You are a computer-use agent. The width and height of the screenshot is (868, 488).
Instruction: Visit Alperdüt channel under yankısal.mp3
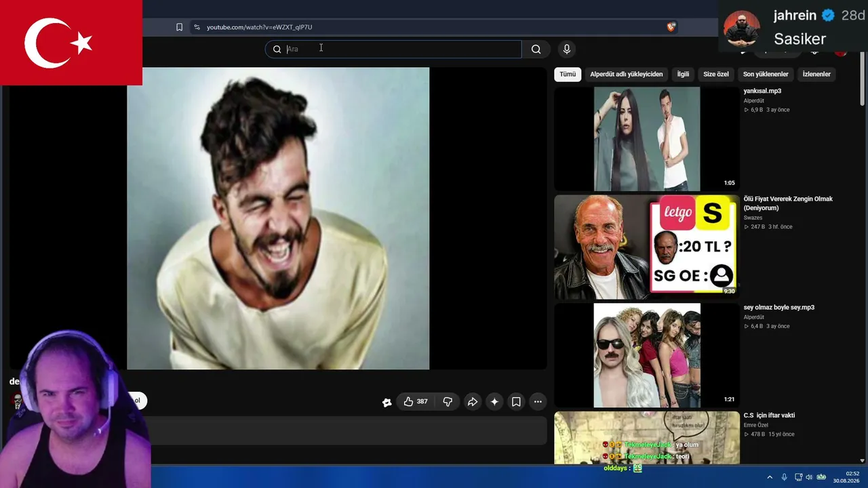point(753,101)
